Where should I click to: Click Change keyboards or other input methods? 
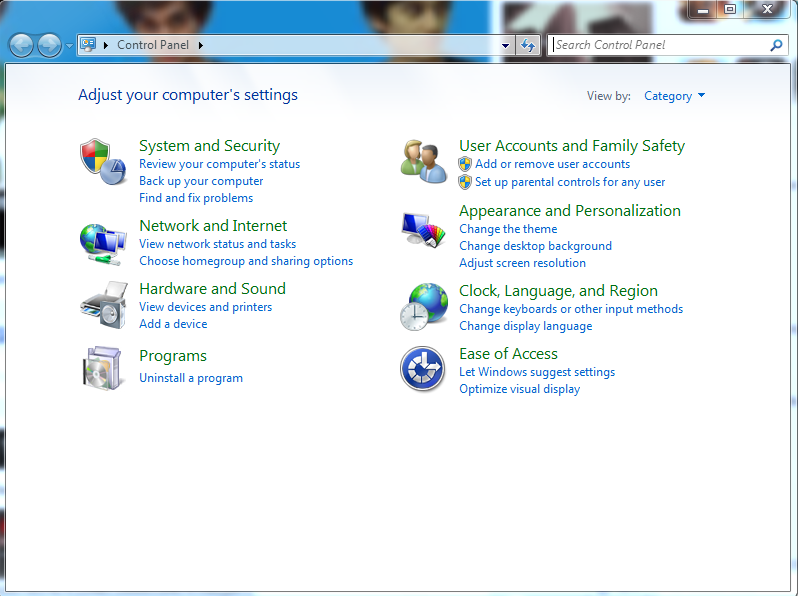coord(571,309)
